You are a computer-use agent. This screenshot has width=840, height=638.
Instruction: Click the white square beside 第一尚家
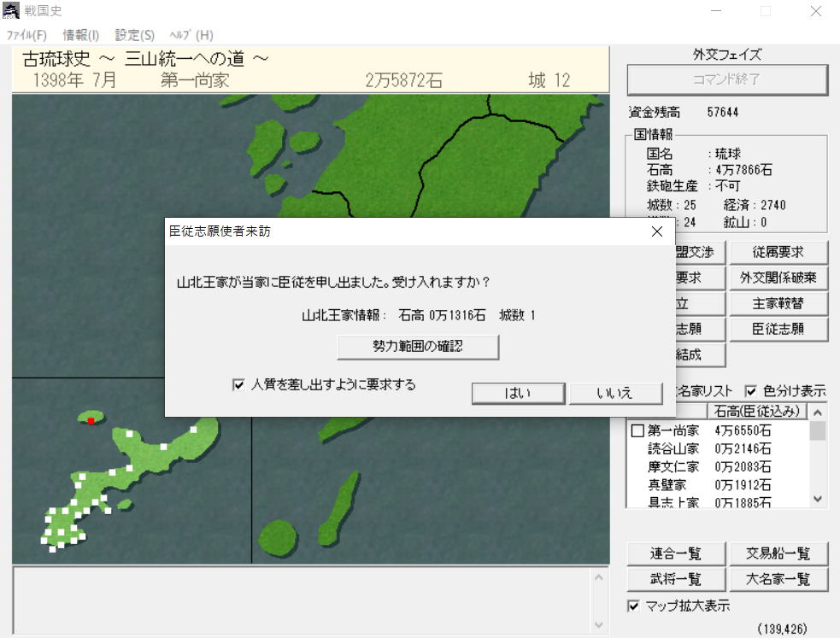pyautogui.click(x=637, y=431)
